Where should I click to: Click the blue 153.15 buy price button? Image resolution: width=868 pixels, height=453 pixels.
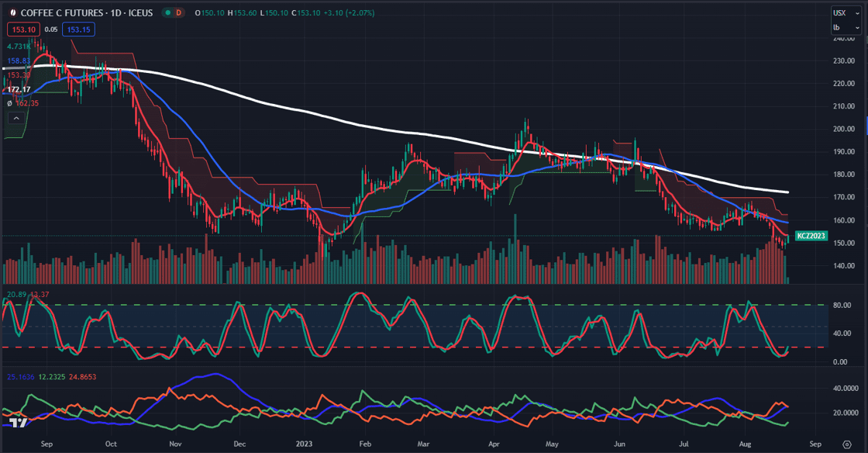point(78,29)
